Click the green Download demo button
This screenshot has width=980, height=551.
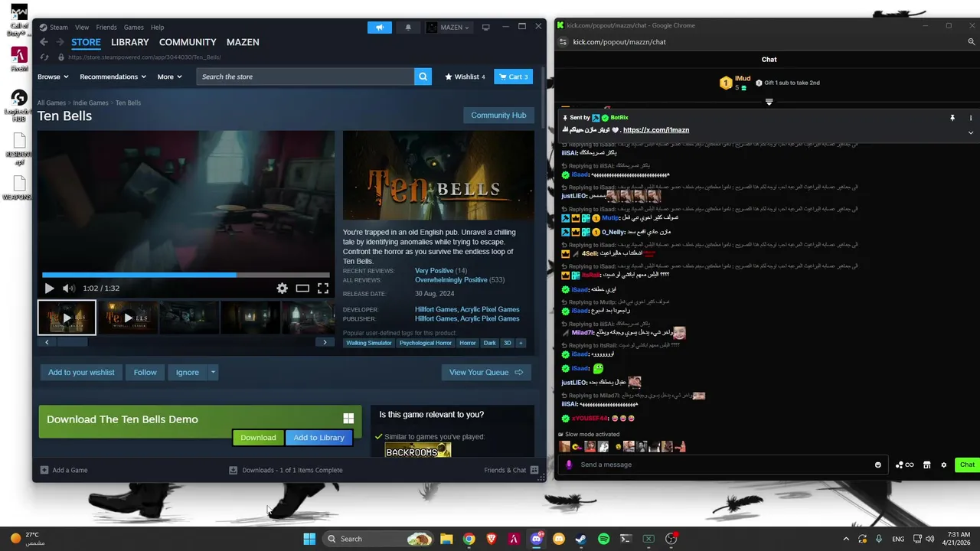(258, 438)
